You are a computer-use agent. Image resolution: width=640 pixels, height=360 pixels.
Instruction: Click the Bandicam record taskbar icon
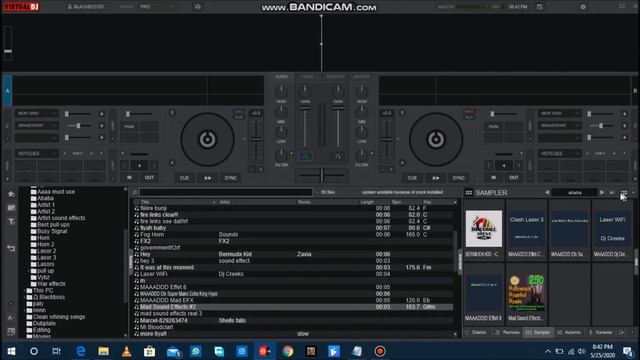tap(380, 351)
